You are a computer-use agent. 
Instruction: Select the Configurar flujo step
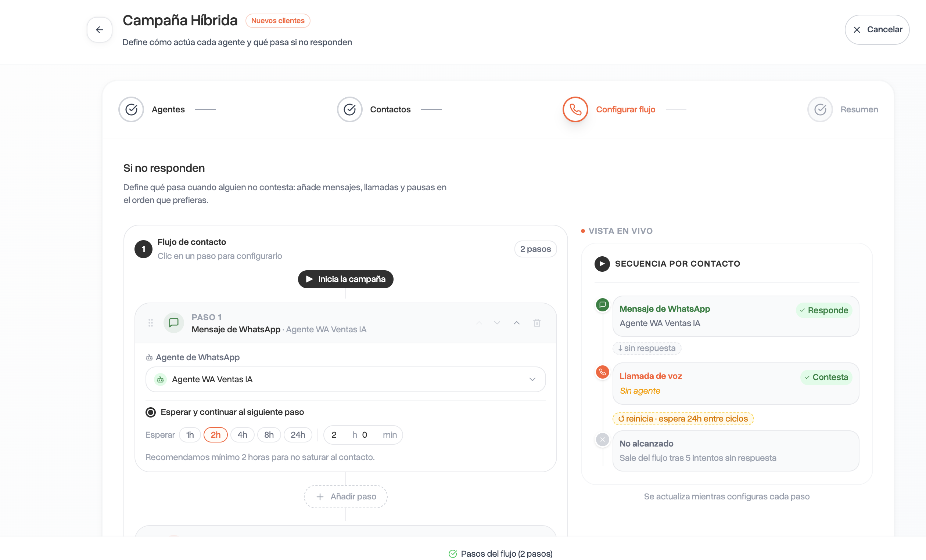click(625, 110)
